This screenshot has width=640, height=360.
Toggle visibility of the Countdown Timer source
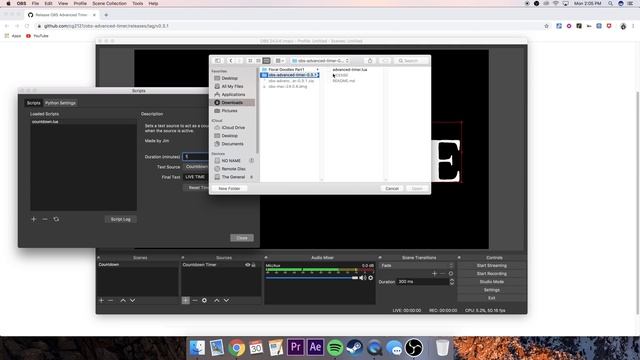click(x=247, y=265)
